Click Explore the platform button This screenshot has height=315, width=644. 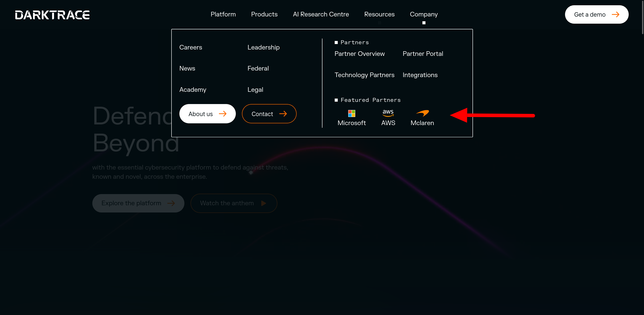pos(138,203)
